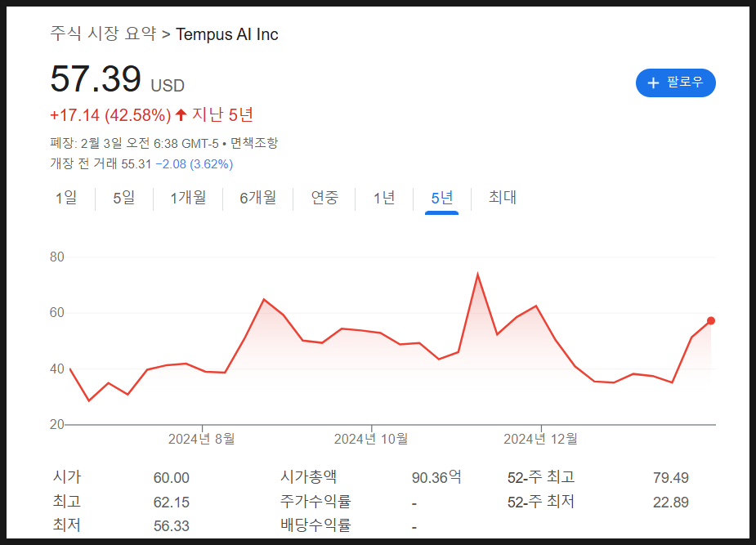Image resolution: width=756 pixels, height=545 pixels.
Task: Click the 52-주 최저 label
Action: pos(541,502)
